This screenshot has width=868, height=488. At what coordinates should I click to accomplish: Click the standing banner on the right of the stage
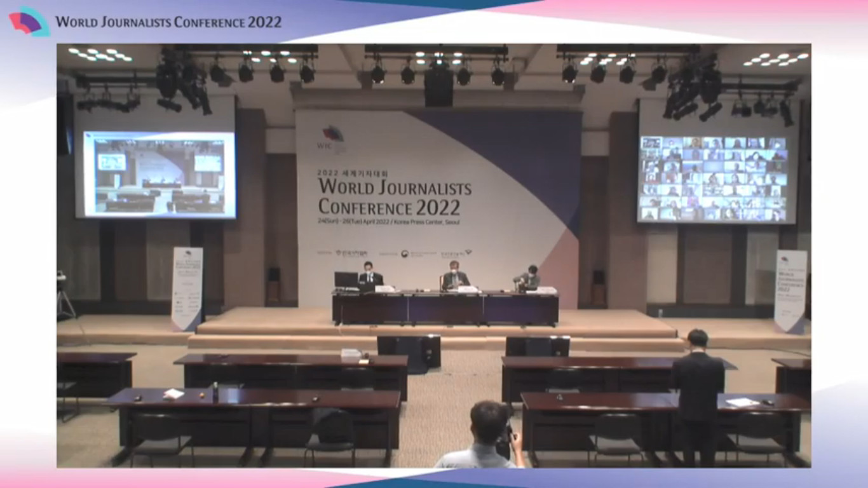point(790,290)
